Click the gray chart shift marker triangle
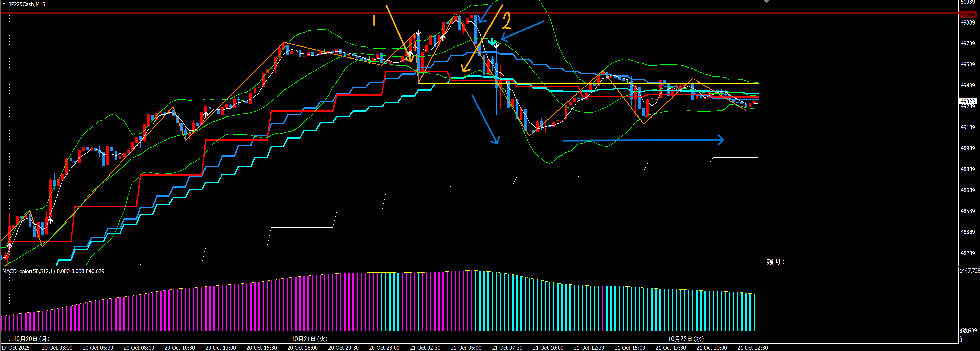980x351 pixels. pos(766,2)
